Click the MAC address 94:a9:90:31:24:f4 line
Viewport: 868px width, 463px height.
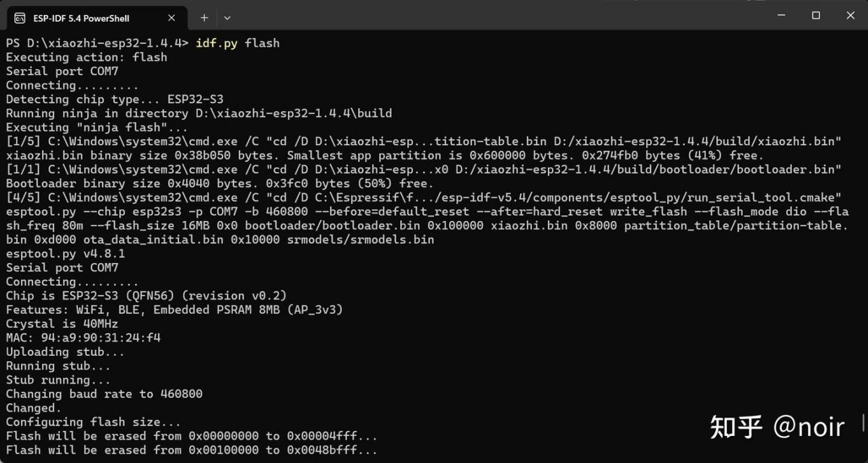tap(83, 338)
